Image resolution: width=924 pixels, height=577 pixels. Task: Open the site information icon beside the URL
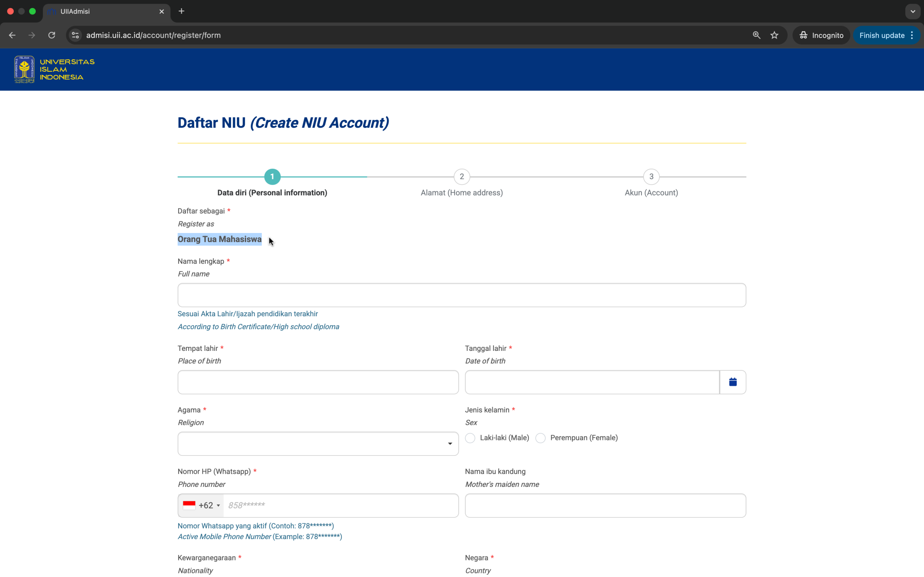click(75, 35)
